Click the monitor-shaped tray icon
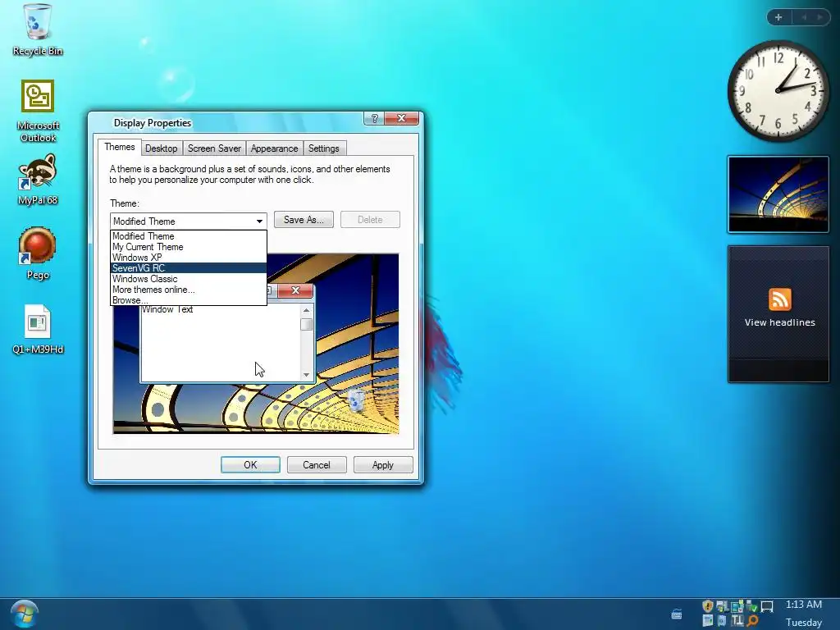 767,606
